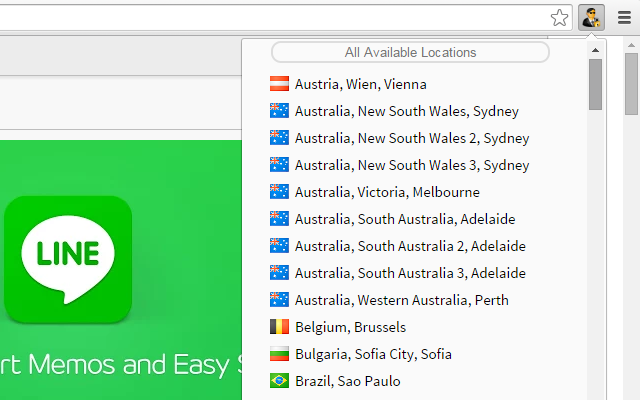Open the Chrome hamburger menu

[624, 18]
